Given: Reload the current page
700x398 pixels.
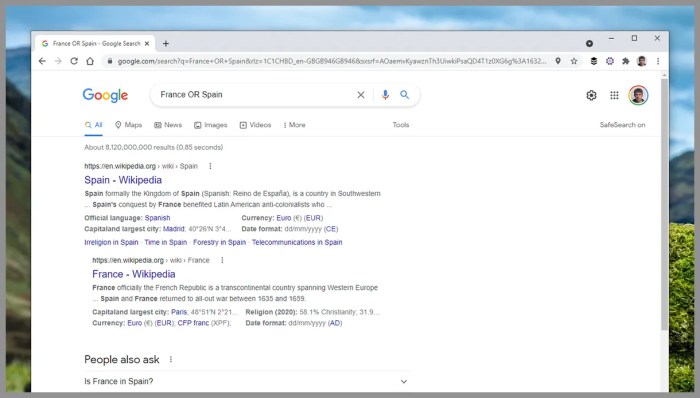Looking at the screenshot, I should tap(74, 61).
